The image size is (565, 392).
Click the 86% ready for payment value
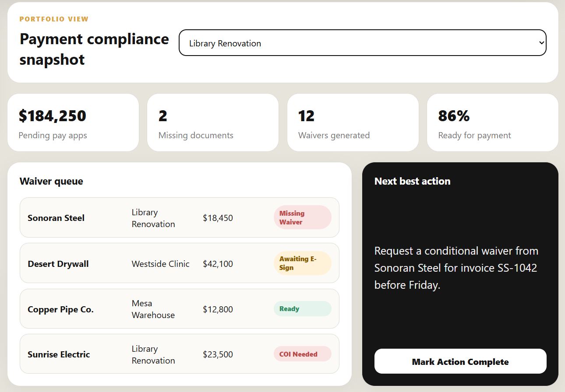click(x=454, y=116)
